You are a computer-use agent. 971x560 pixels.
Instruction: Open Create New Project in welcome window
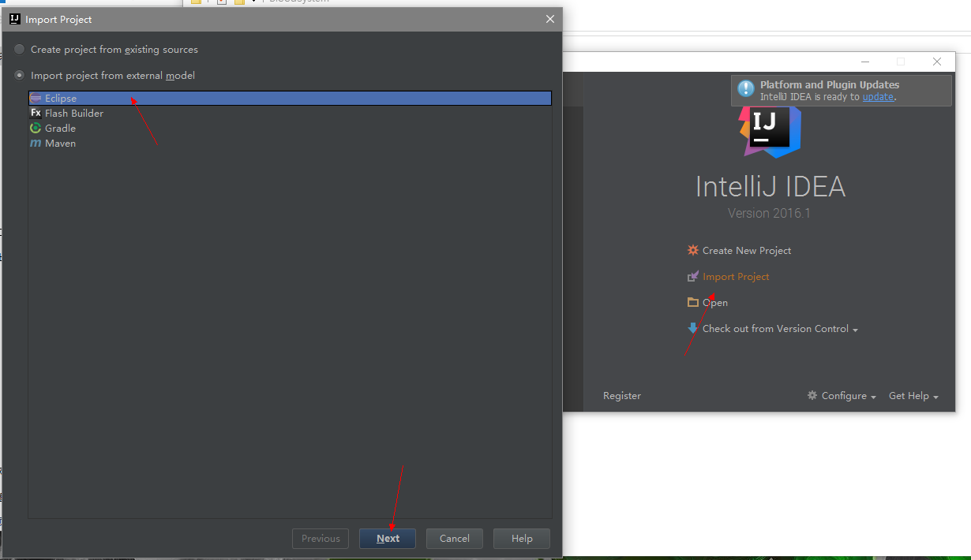[747, 251]
